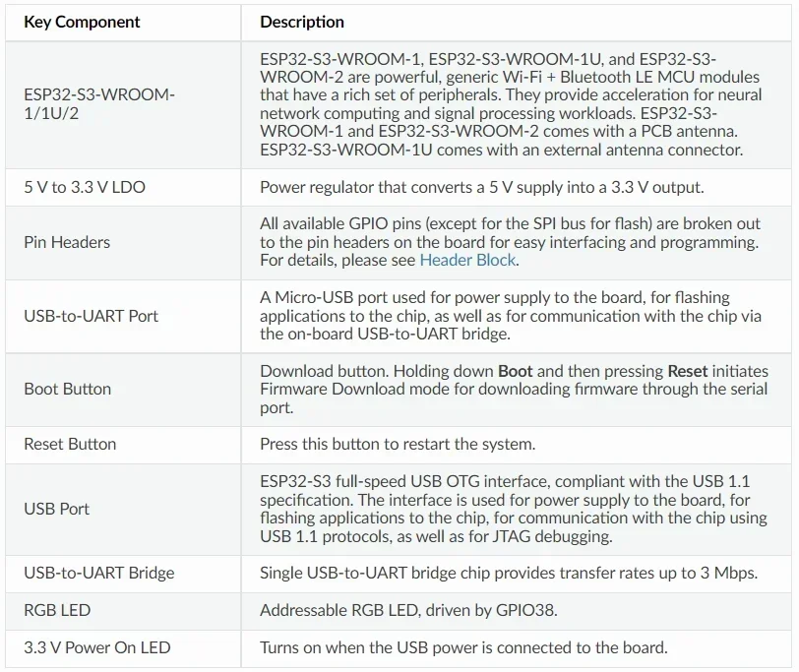Open the Header Block link
Viewport: 799px width, 672px height.
(467, 261)
